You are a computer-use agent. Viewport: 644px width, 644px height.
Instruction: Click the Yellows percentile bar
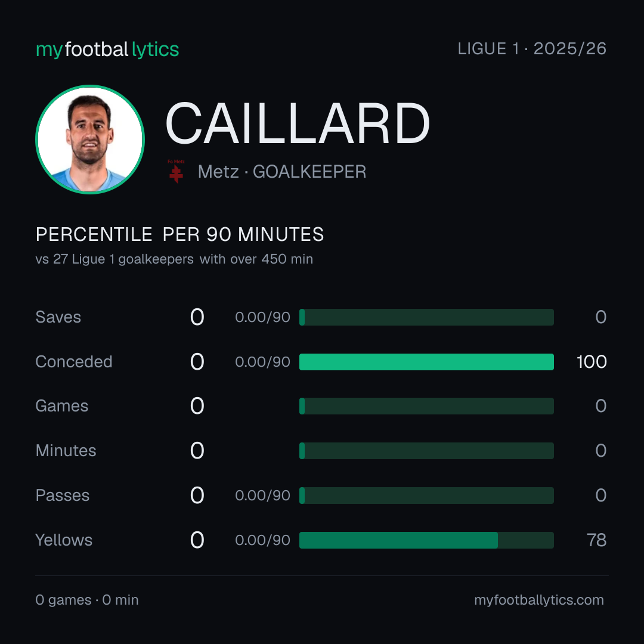(x=426, y=540)
